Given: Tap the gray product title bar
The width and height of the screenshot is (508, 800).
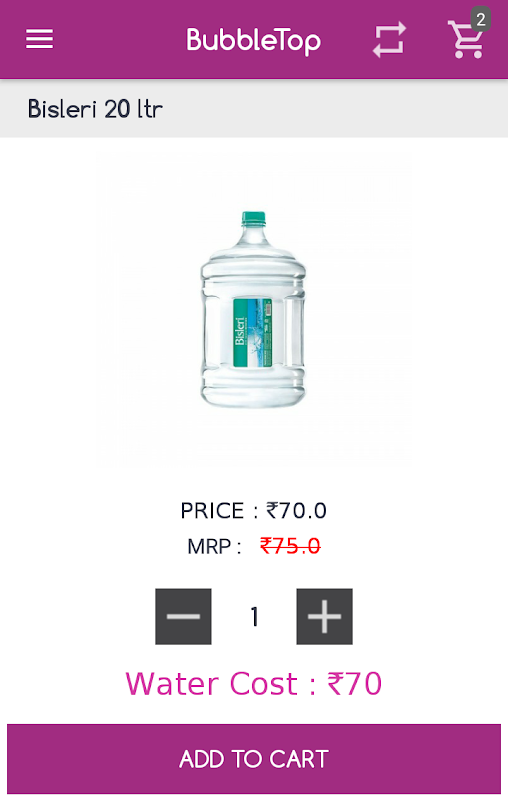Looking at the screenshot, I should pyautogui.click(x=254, y=109).
